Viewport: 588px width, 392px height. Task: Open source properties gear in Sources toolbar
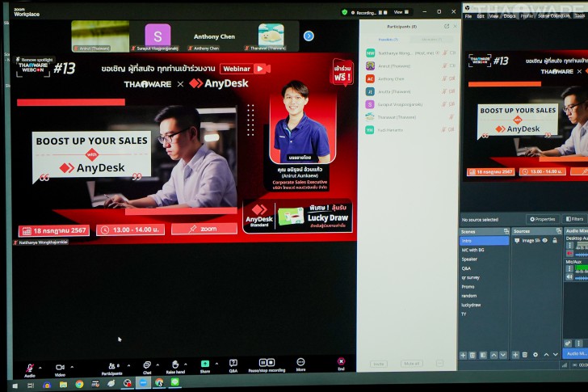click(535, 355)
